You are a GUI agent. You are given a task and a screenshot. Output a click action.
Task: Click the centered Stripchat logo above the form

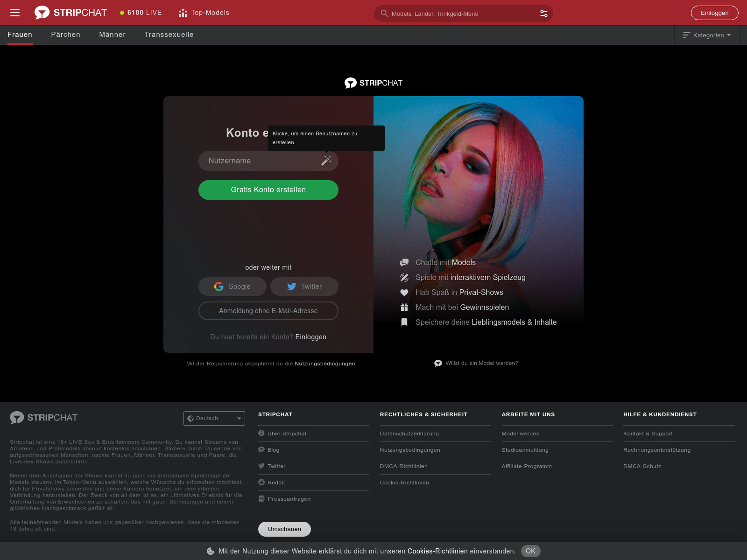[x=373, y=83]
